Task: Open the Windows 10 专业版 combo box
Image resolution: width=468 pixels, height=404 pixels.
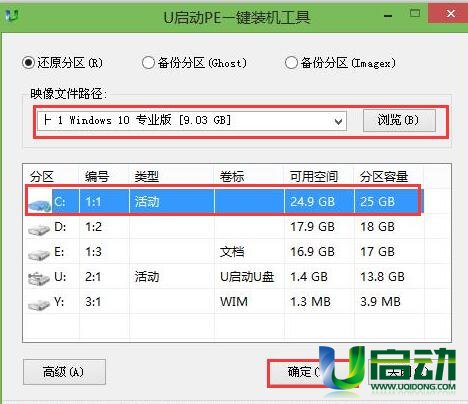Action: tap(192, 121)
